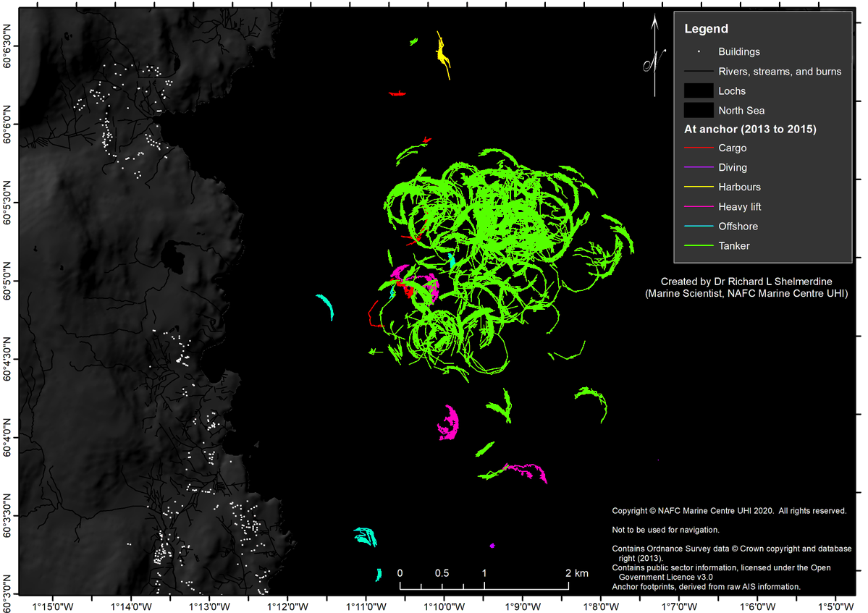Click the 'Tanker' label in the legend

[x=734, y=246]
